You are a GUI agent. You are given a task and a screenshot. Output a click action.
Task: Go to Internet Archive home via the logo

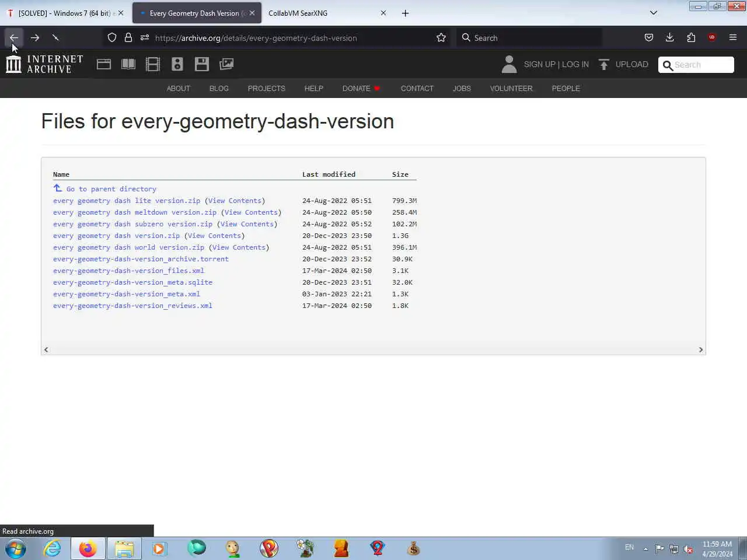44,64
